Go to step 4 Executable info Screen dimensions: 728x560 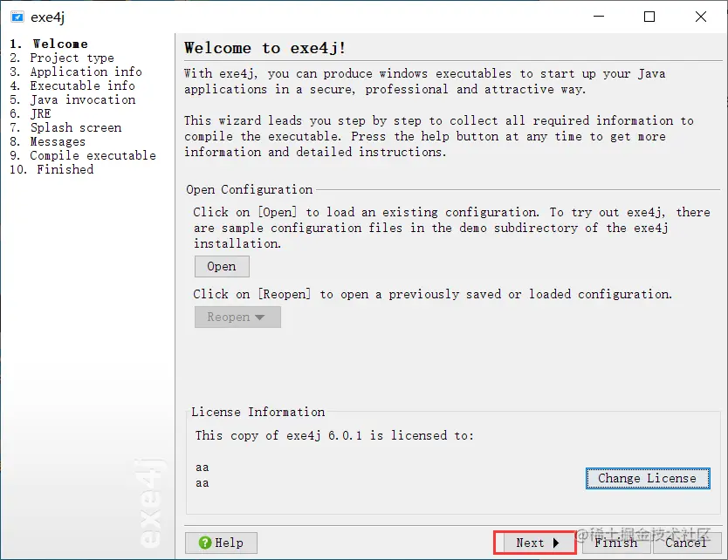click(72, 85)
